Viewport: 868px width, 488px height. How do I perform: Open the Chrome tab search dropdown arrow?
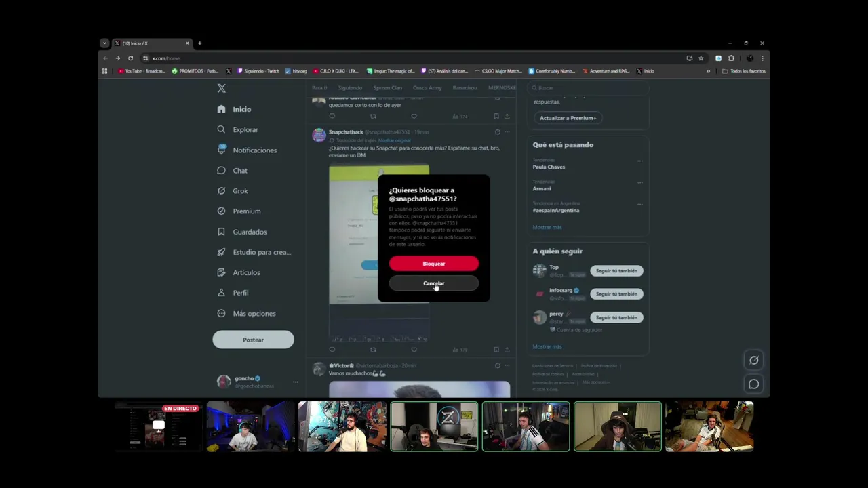click(x=104, y=43)
